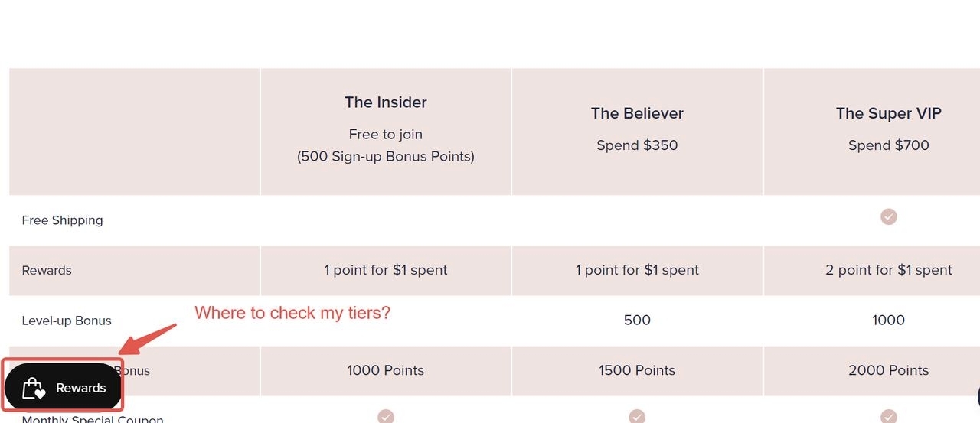Click the "1500 Points" cell
Viewport: 980px width, 423px height.
tap(637, 370)
